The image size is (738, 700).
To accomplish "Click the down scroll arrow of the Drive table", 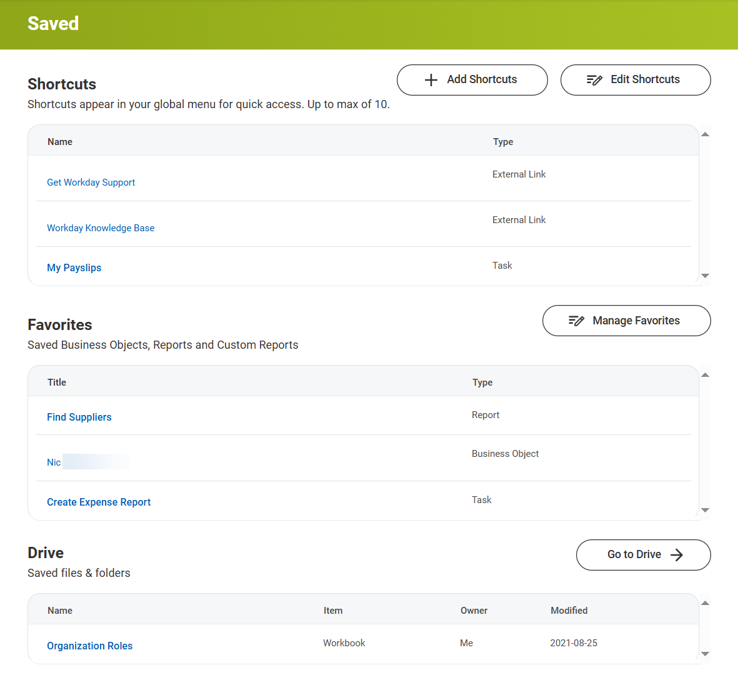I will point(705,653).
